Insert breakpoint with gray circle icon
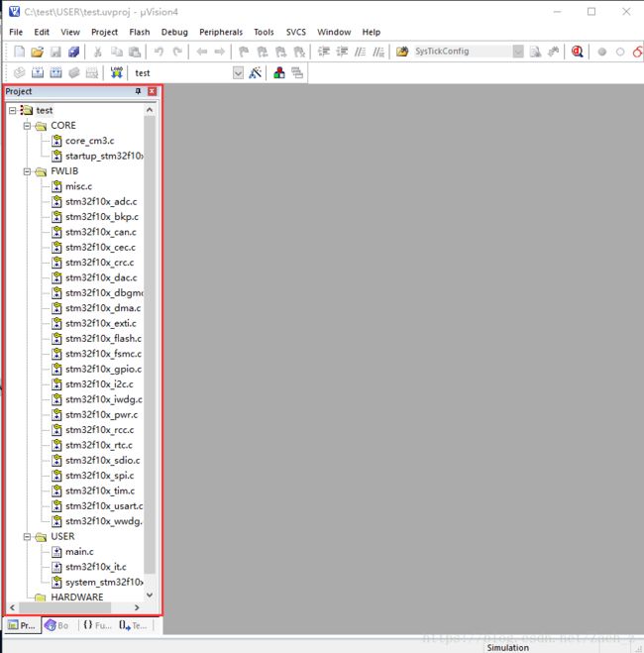 pos(602,53)
